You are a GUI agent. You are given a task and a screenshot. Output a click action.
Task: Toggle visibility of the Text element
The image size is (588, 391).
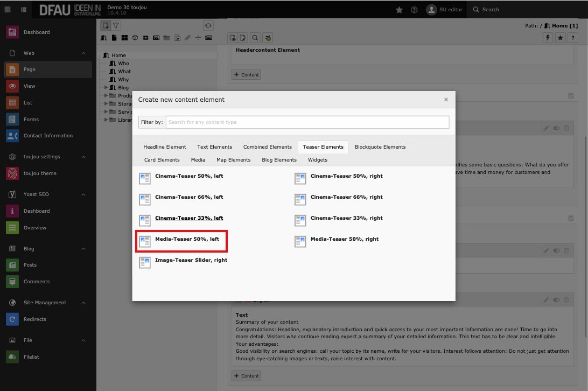pos(556,300)
